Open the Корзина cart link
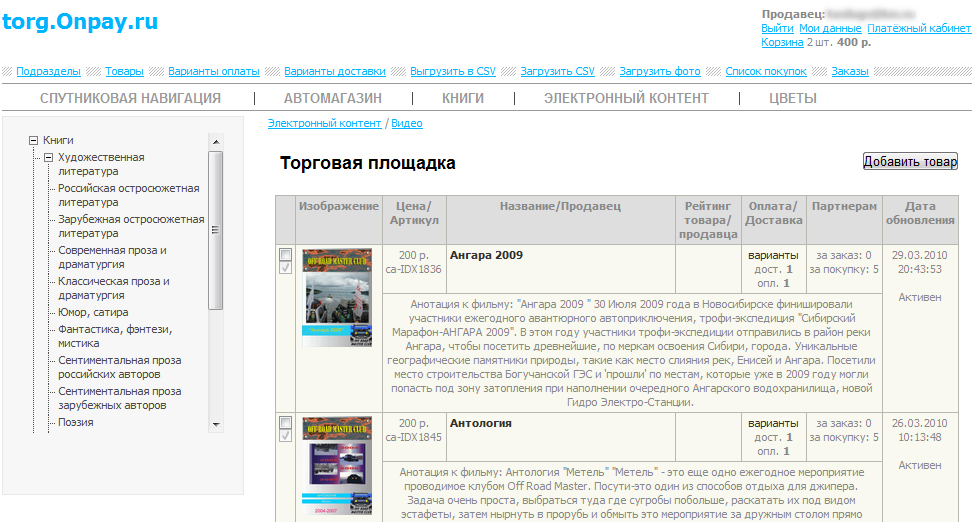The image size is (972, 522). point(782,42)
